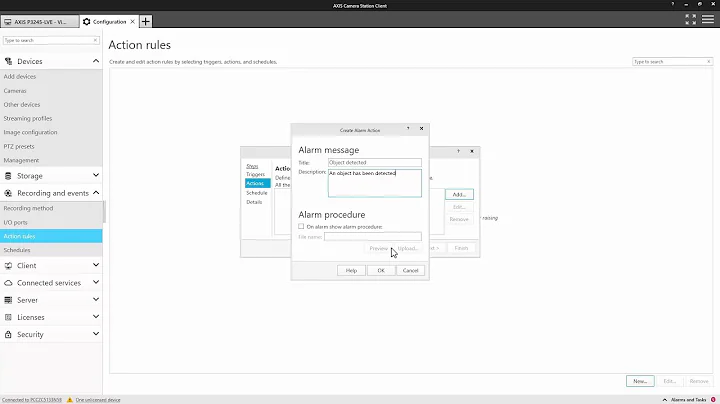Viewport: 720px width, 404px height.
Task: Click Help button in alarm dialog
Action: point(351,270)
